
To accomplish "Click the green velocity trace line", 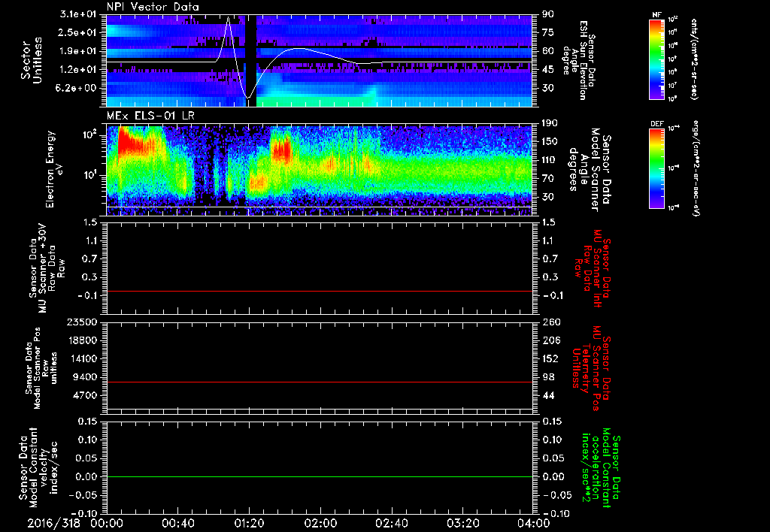I will (319, 476).
